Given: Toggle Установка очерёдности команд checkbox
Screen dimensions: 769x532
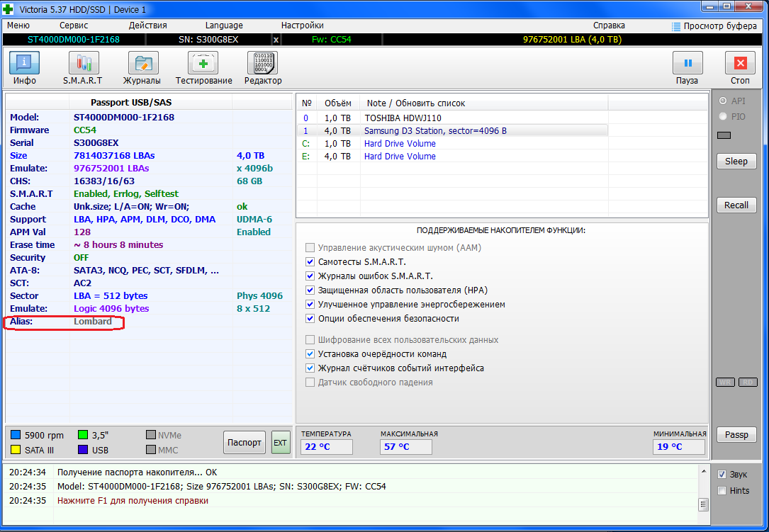Looking at the screenshot, I should [x=310, y=354].
